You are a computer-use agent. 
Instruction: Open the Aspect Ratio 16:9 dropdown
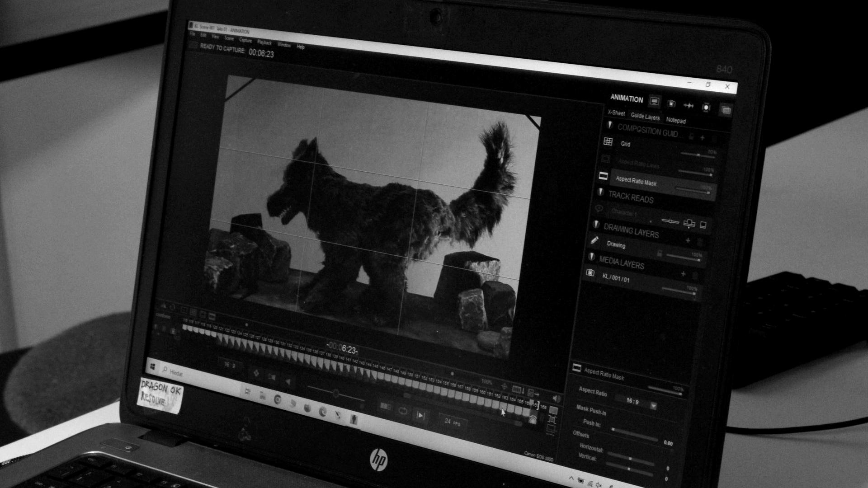tap(653, 406)
